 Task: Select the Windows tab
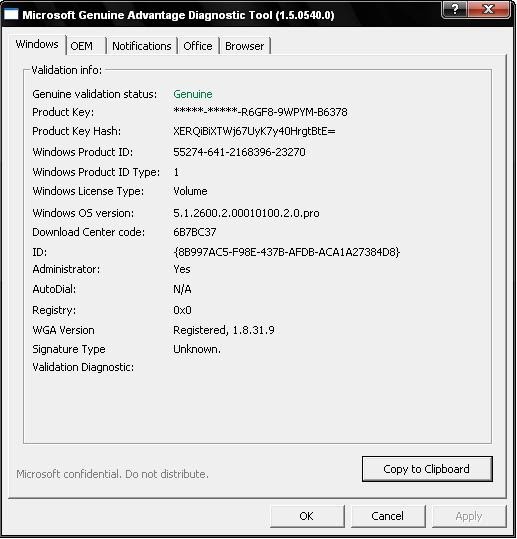(37, 44)
